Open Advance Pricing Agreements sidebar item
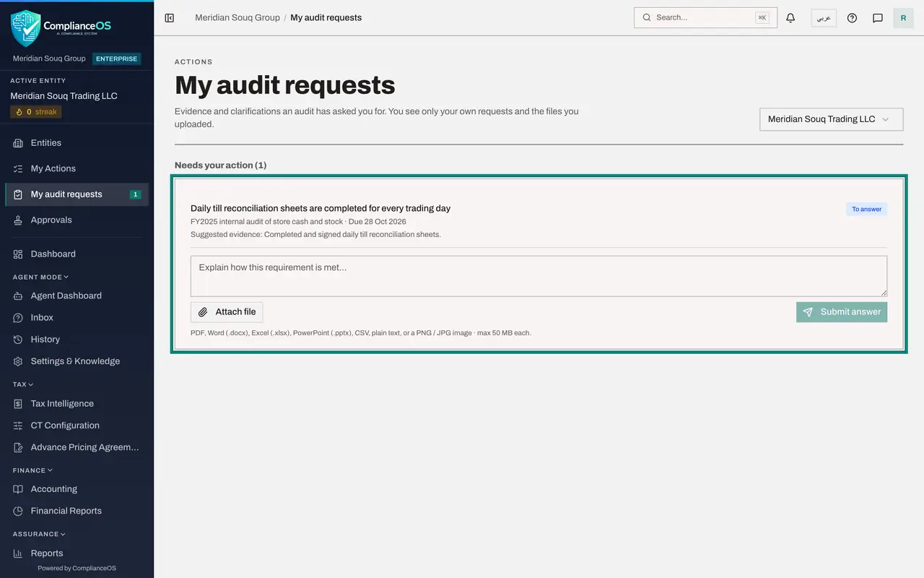This screenshot has height=578, width=924. coord(77,447)
